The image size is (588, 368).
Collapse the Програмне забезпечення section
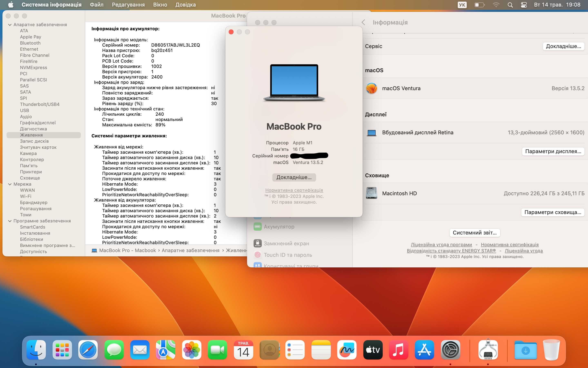click(10, 221)
